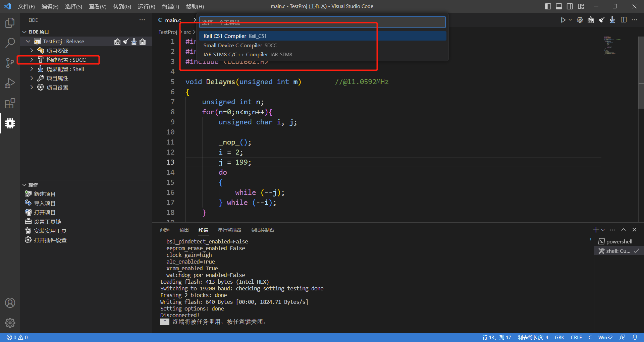Expand 烧录配置 : Shell node

coord(32,69)
